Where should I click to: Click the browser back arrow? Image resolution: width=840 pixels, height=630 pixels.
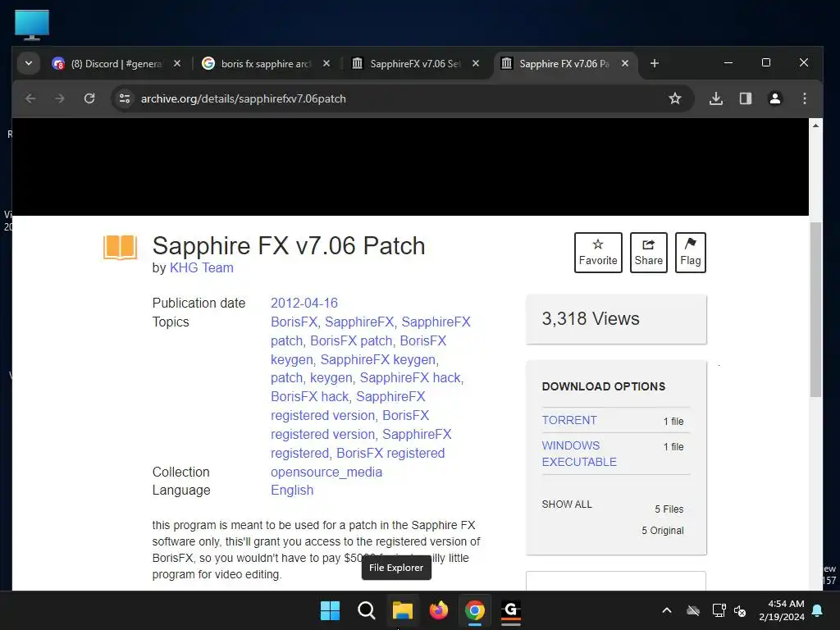30,98
